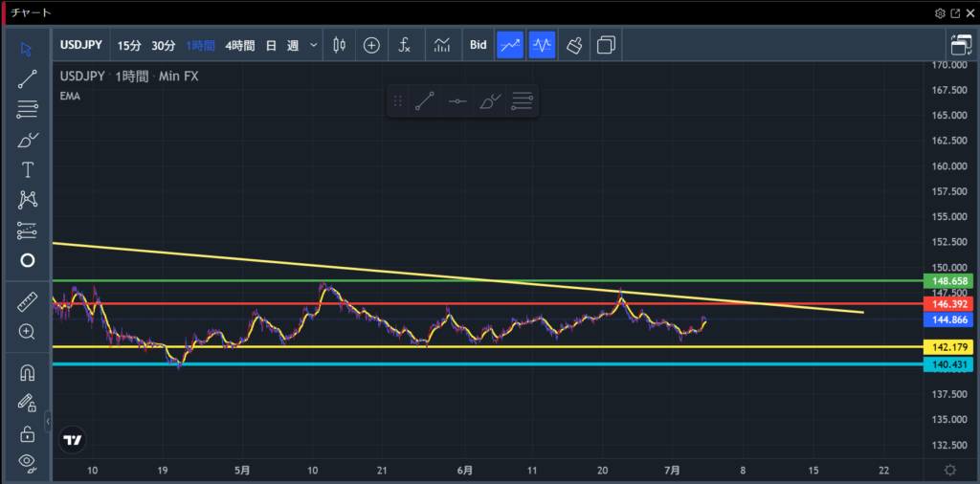Click the 6月 date on time axis

click(x=465, y=471)
